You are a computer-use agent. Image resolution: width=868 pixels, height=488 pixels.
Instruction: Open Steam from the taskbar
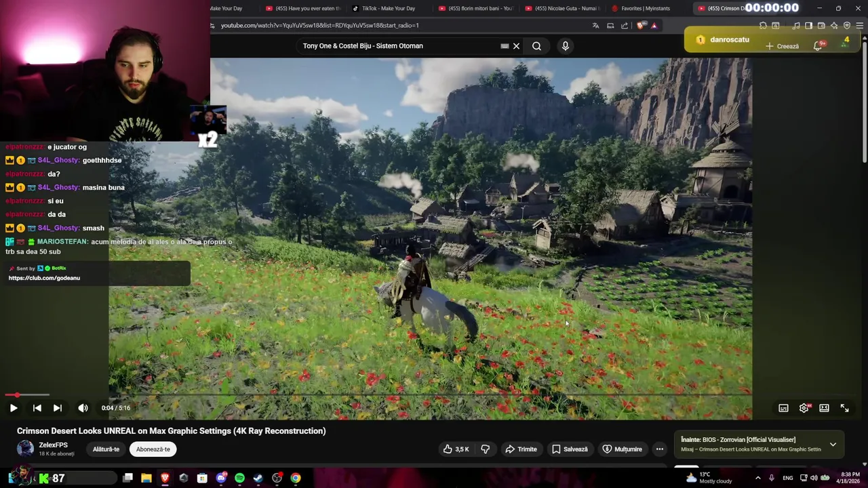click(258, 478)
